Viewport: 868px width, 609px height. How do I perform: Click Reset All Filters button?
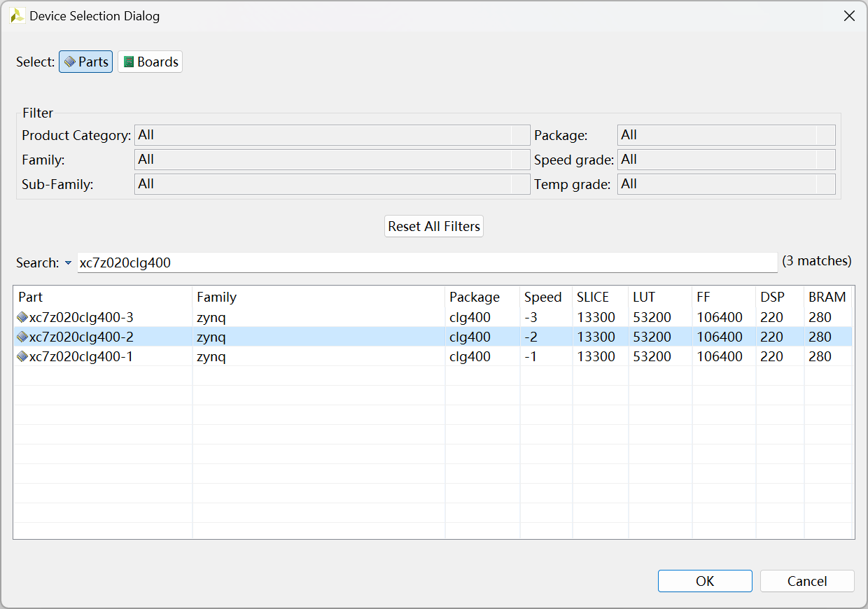(434, 226)
